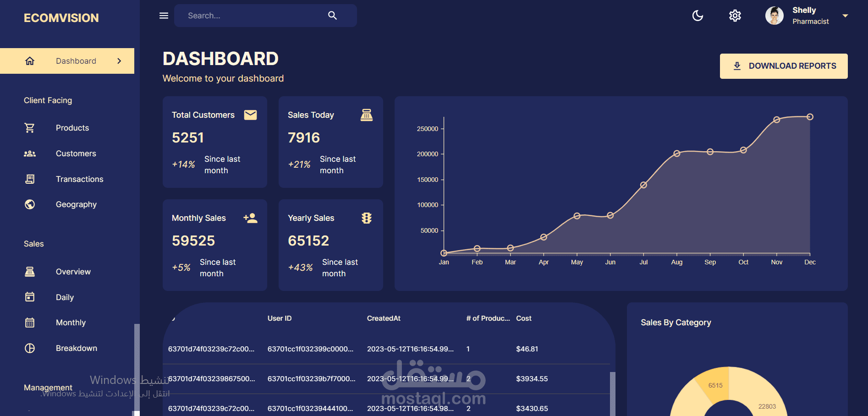Click the Sales By Category heading
This screenshot has height=416, width=868.
tap(676, 323)
